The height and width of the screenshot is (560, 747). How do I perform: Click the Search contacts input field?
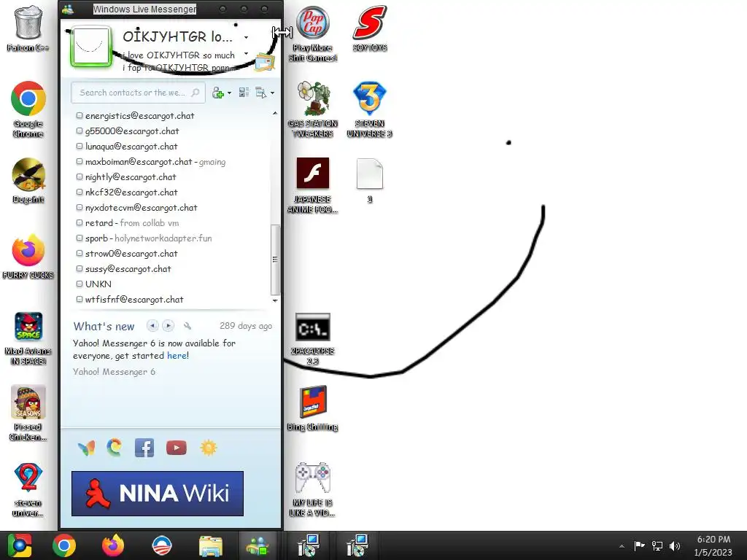pos(138,93)
